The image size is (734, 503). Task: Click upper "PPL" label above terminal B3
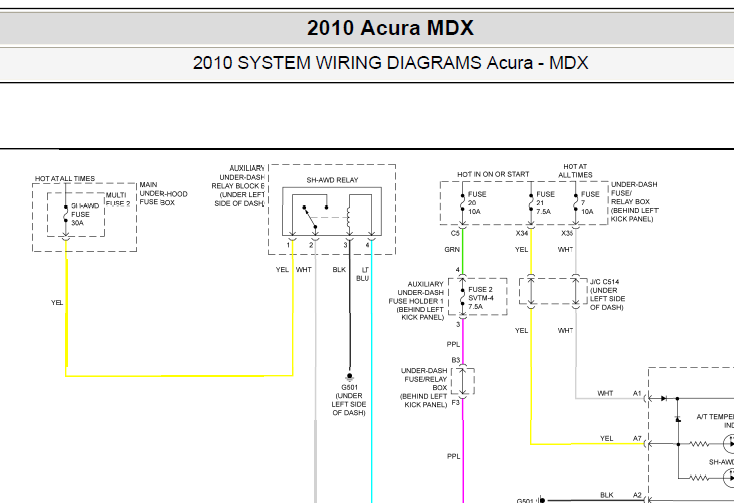click(453, 344)
